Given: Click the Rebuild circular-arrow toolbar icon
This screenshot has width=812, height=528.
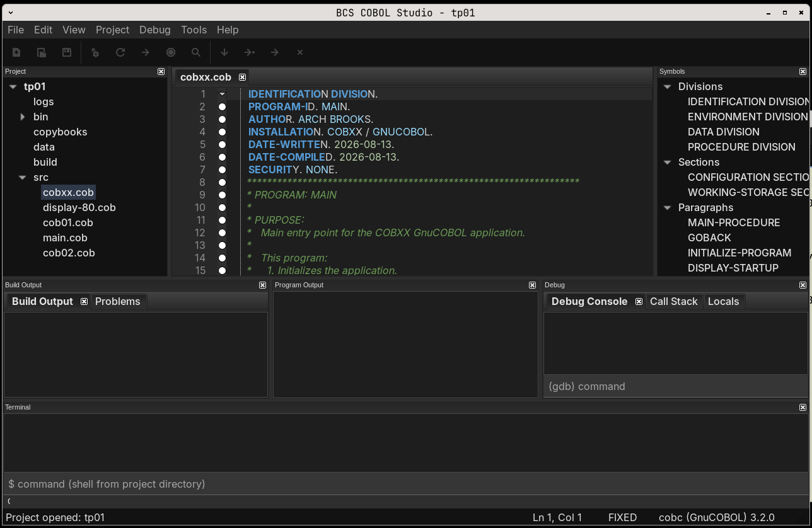Looking at the screenshot, I should coord(120,52).
